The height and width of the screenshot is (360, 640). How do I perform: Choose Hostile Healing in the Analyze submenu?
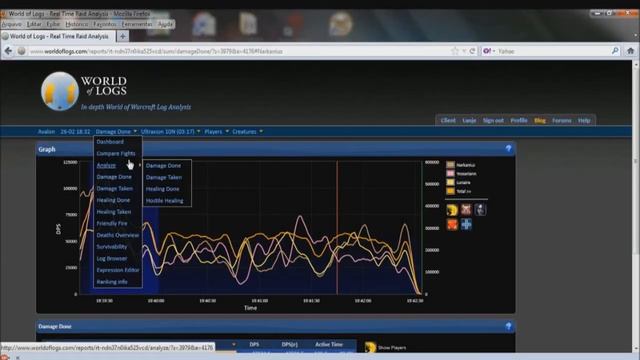pyautogui.click(x=164, y=201)
